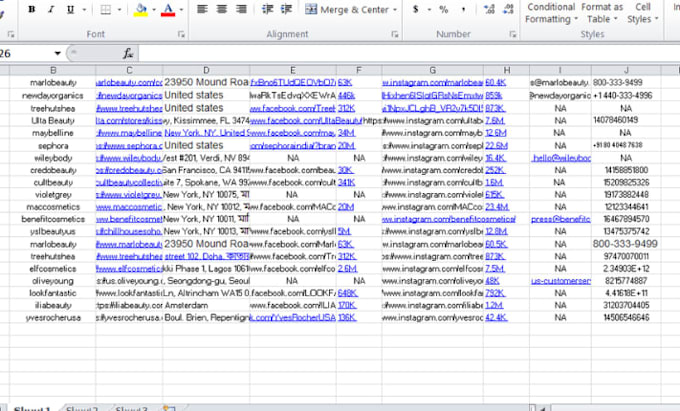Open us-customerservice email link in oliveyoung row
Viewport: 680px width, 411px height.
(x=561, y=281)
